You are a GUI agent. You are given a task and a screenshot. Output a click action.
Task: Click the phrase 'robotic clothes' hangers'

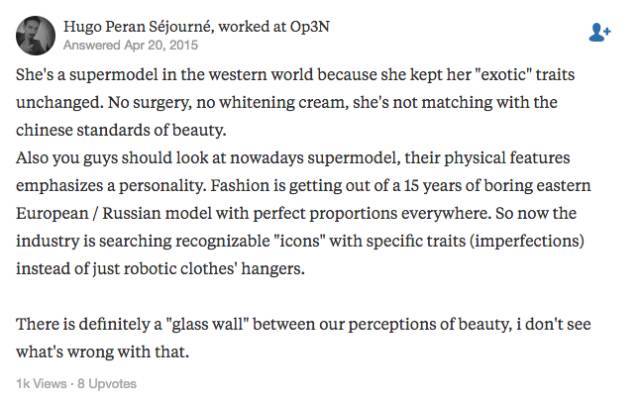point(214,269)
